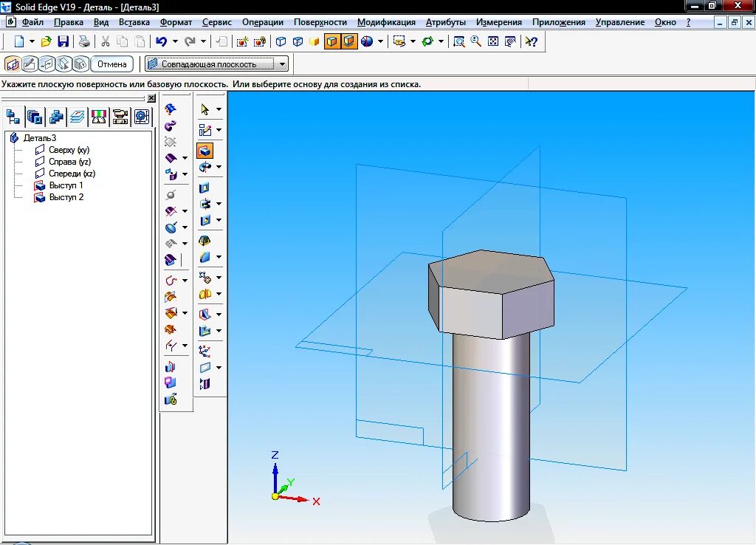
Task: Create a new document with New icon
Action: point(18,41)
